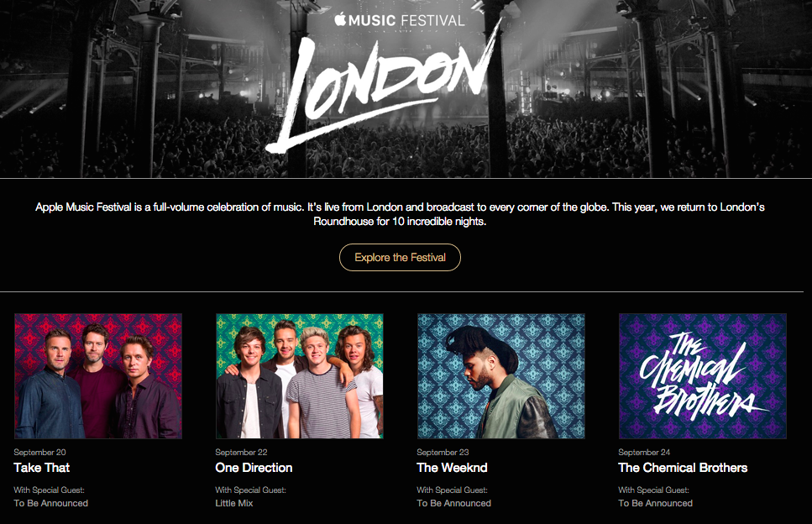Open The Chemical Brothers logo artwork
Viewport: 812px width, 524px height.
click(x=703, y=375)
